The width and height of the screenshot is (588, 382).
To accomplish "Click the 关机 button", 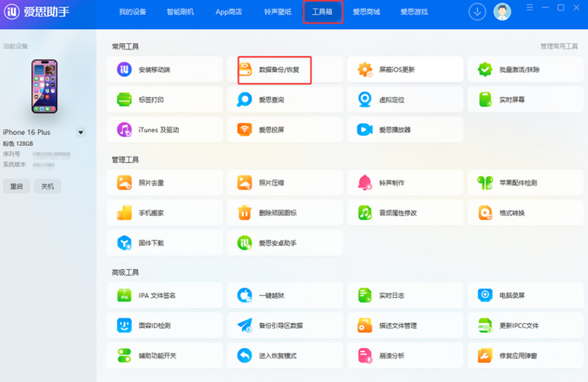I will point(48,186).
